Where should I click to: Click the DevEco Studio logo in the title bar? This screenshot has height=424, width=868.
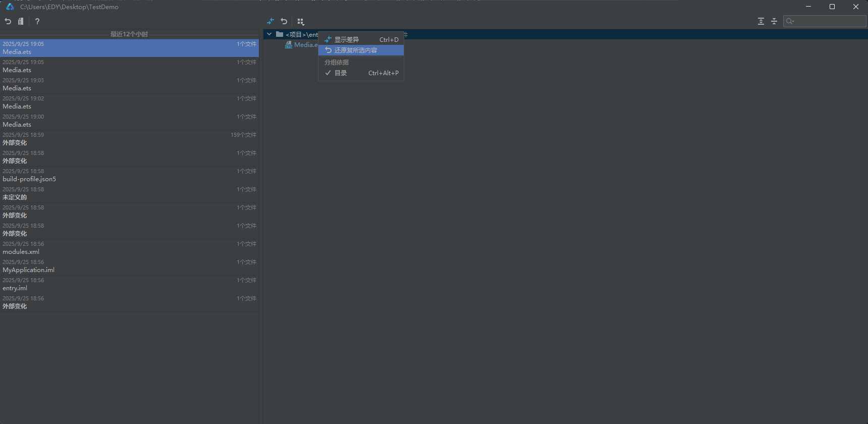pos(10,7)
